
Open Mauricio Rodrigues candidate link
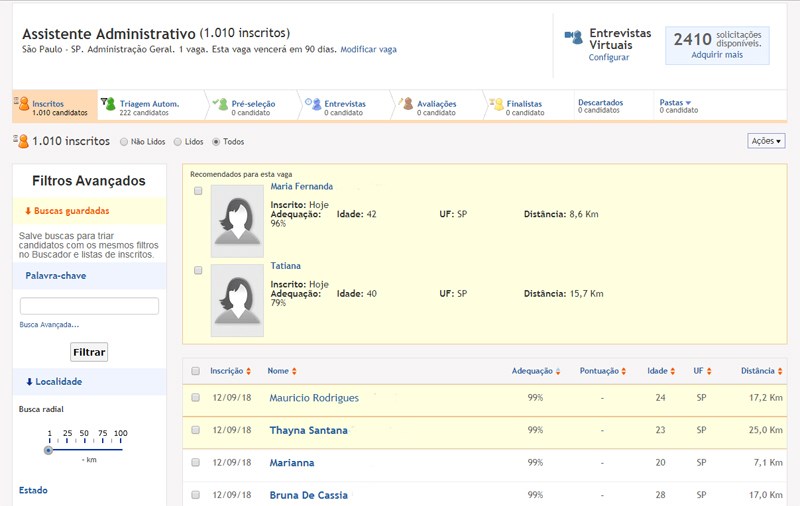314,398
